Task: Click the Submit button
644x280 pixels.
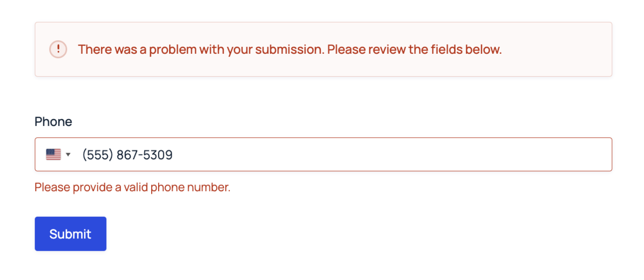Action: point(70,234)
